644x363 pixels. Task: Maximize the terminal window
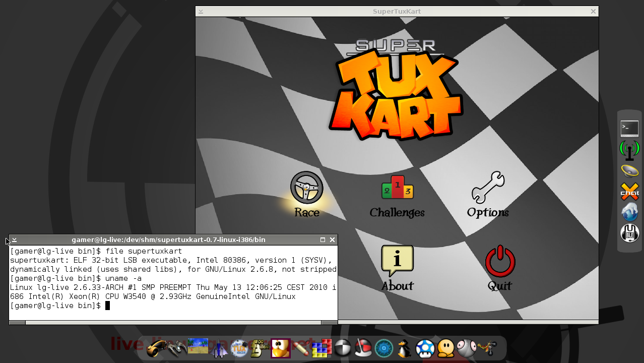tap(323, 240)
